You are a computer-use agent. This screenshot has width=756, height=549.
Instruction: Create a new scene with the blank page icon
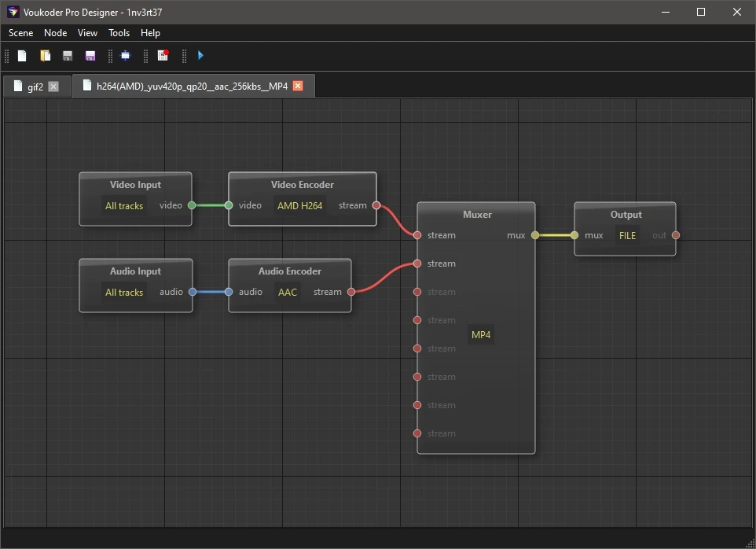(x=22, y=56)
